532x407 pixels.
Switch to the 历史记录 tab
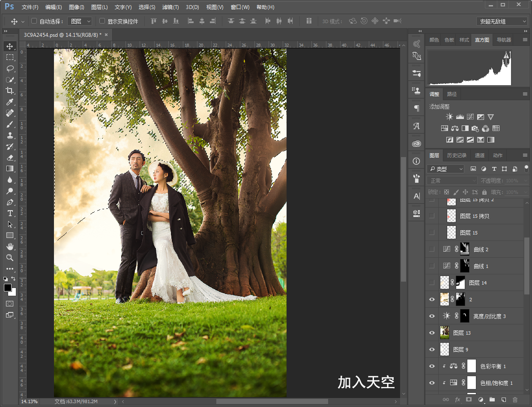[x=457, y=155]
